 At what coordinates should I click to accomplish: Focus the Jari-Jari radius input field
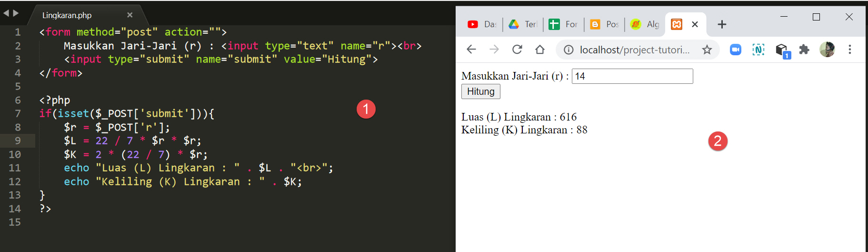tap(632, 76)
